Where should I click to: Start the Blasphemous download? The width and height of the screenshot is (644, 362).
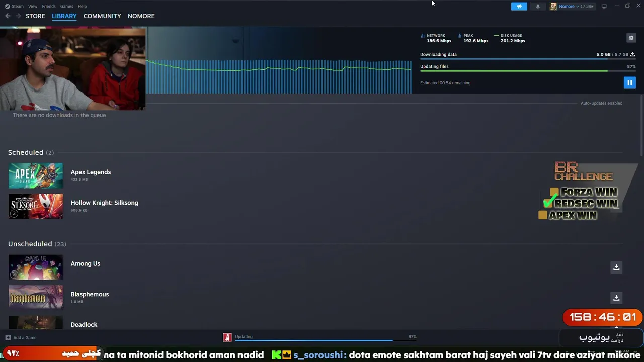pos(616,298)
